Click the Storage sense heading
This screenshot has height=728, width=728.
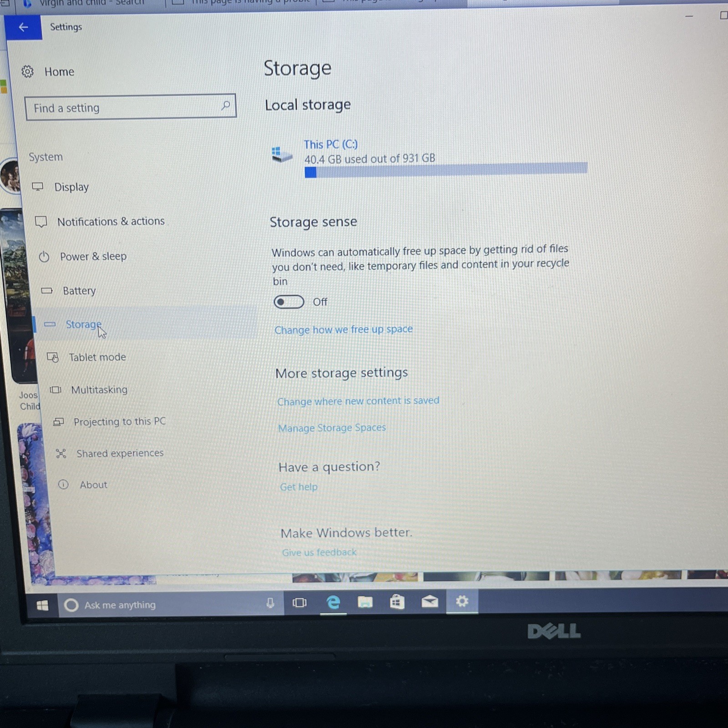313,222
